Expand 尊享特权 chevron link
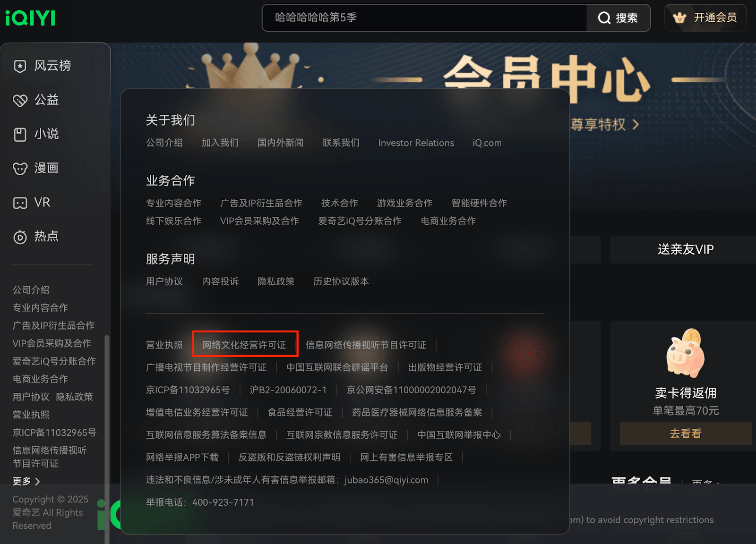Image resolution: width=756 pixels, height=544 pixels. coord(605,125)
